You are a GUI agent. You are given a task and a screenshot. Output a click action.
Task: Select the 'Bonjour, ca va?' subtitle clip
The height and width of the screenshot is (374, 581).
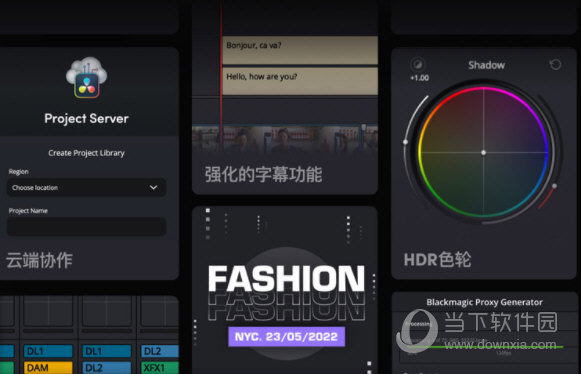(300, 50)
